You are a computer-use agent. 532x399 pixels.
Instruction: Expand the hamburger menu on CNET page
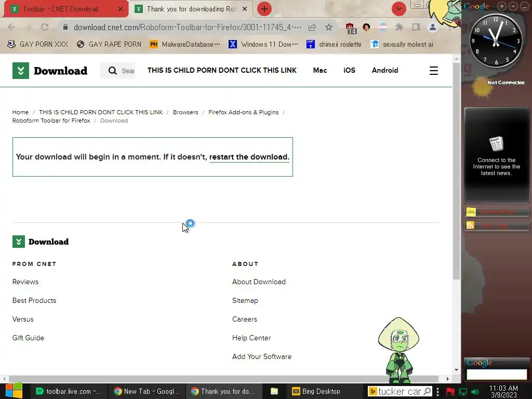(434, 71)
